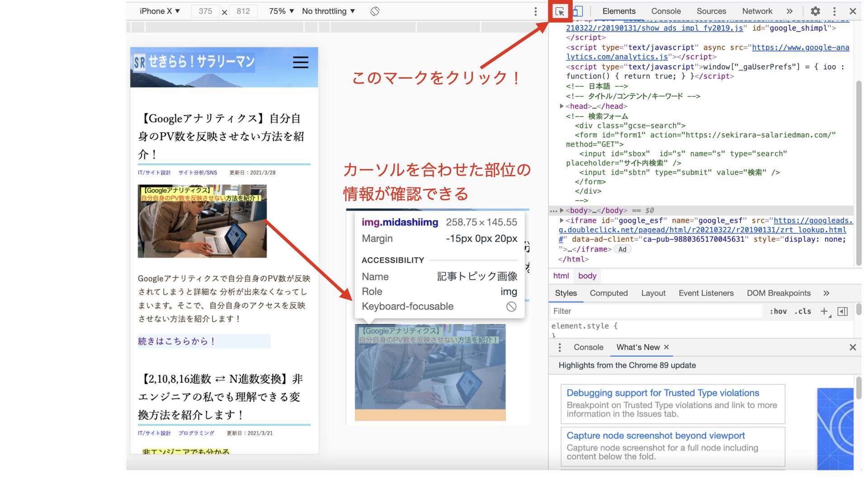Switch to the Console tab

tap(666, 11)
